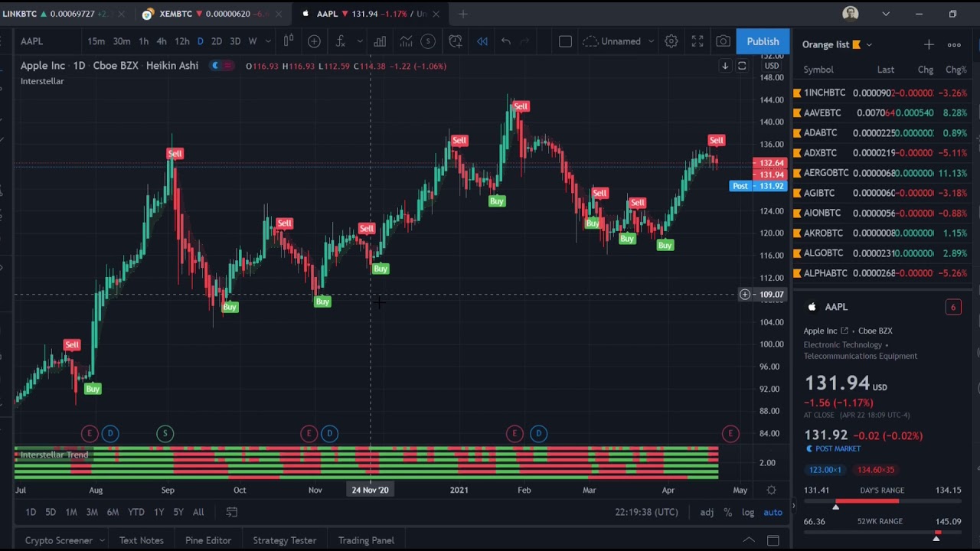Screen dimensions: 980x551
Task: Enter fullscreen mode icon
Action: pos(697,41)
